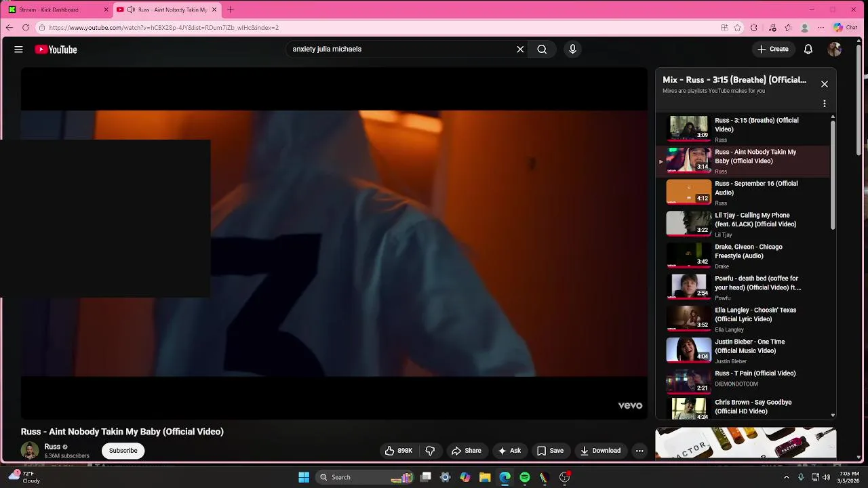Select Russ - T Pain (Official Video)
Screen dimensions: 868x488
(x=743, y=381)
